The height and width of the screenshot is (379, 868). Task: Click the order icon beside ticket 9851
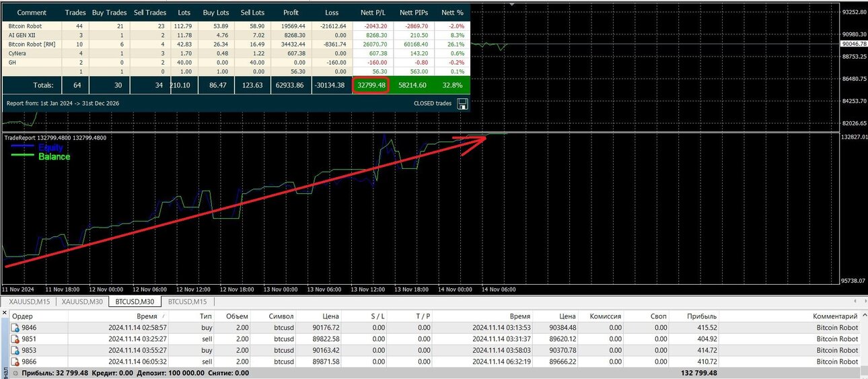click(15, 339)
